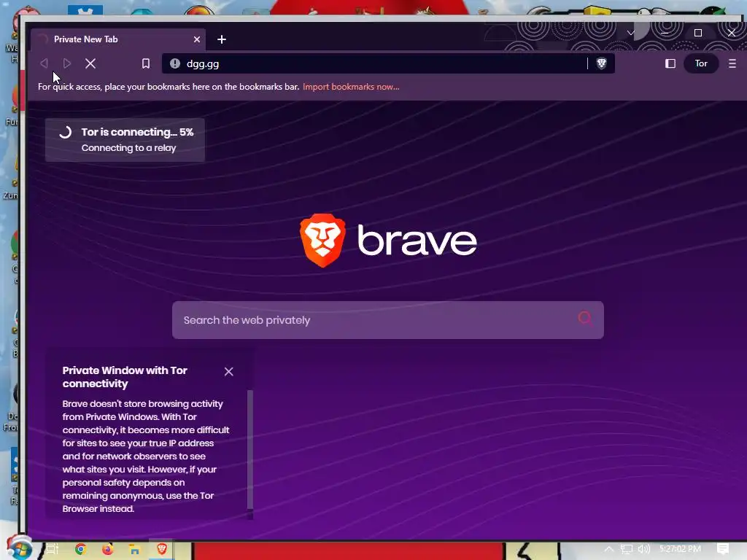Click the Tor info card scrollbar
This screenshot has width=747, height=560.
point(250,449)
